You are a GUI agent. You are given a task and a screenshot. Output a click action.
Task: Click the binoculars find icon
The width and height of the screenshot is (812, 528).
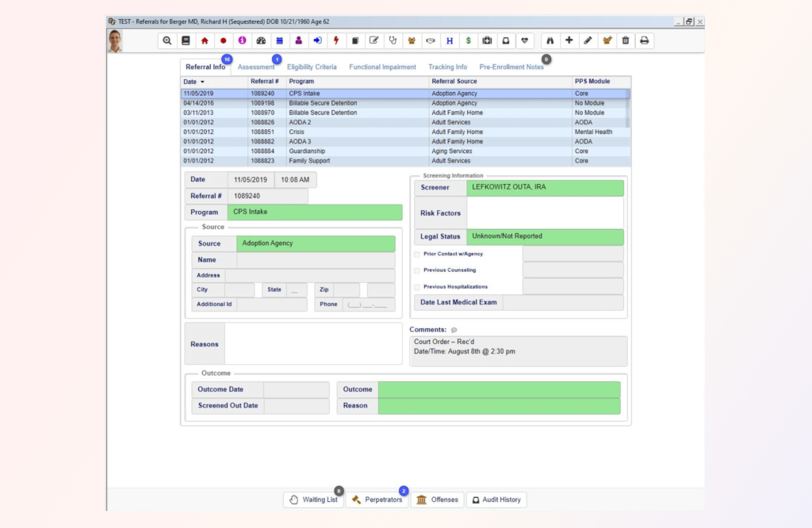550,40
